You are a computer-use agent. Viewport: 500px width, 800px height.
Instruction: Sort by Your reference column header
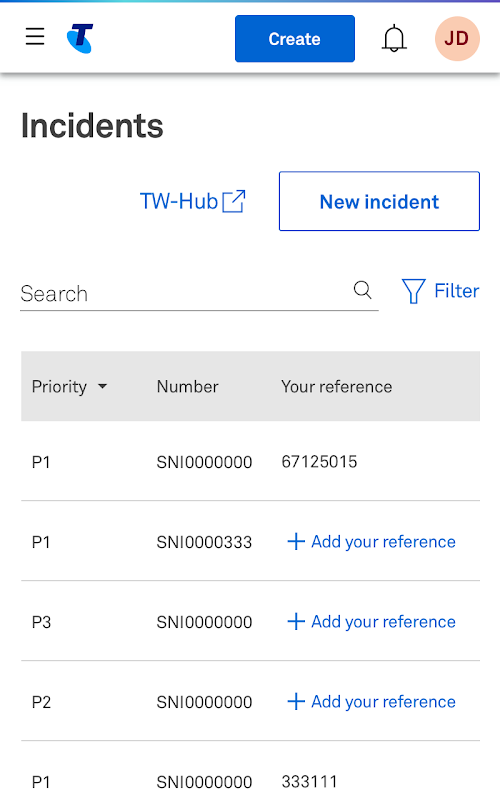pyautogui.click(x=337, y=386)
